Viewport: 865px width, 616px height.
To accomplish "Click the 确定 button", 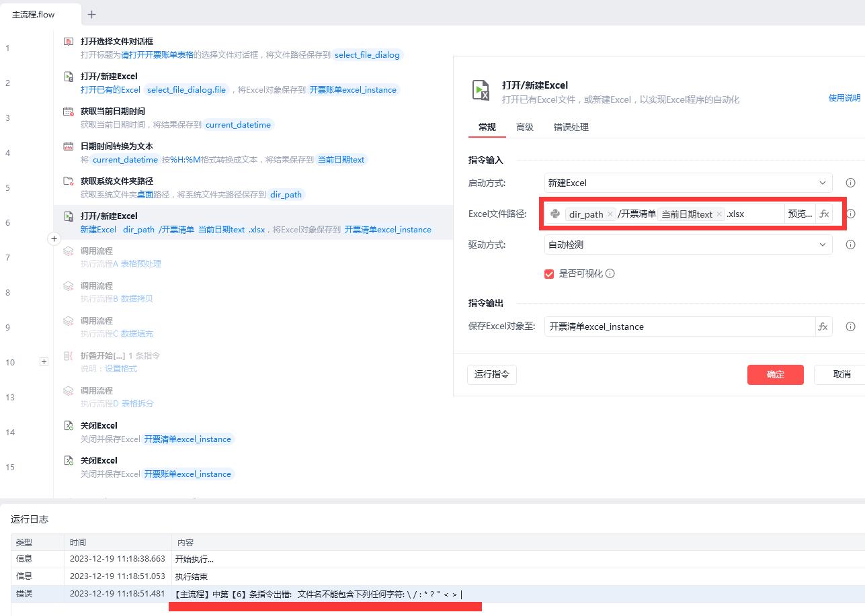I will tap(775, 374).
